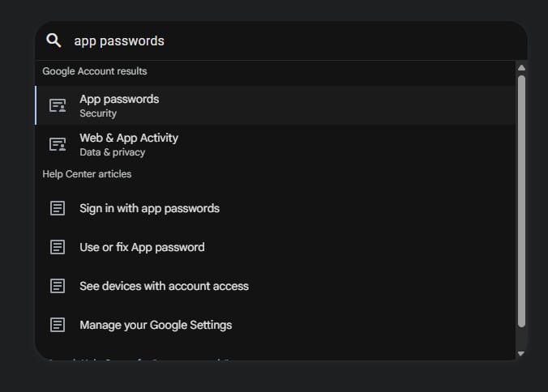Screen dimensions: 548x392
Task: Click the 'Security' subtitle text
Action: click(98, 113)
